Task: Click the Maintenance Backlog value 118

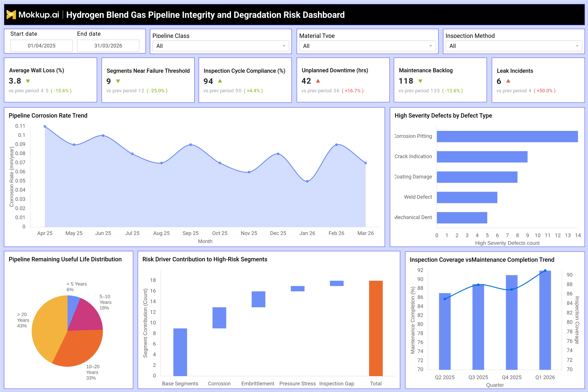Action: (406, 81)
